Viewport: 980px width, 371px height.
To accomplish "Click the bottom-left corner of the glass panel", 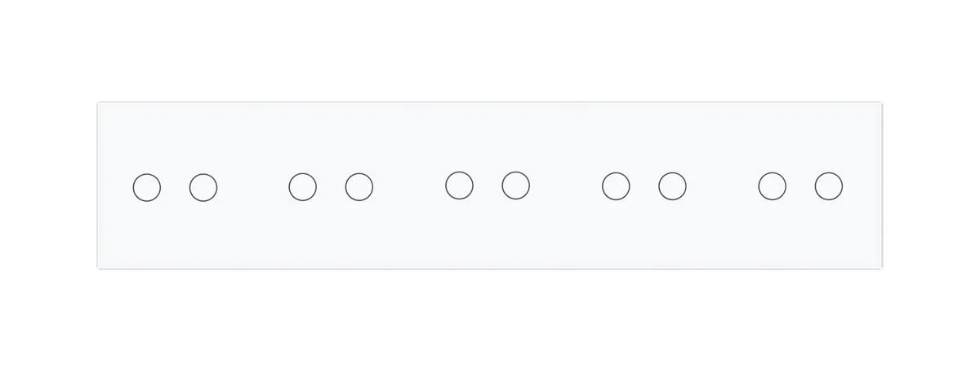I will (99, 267).
